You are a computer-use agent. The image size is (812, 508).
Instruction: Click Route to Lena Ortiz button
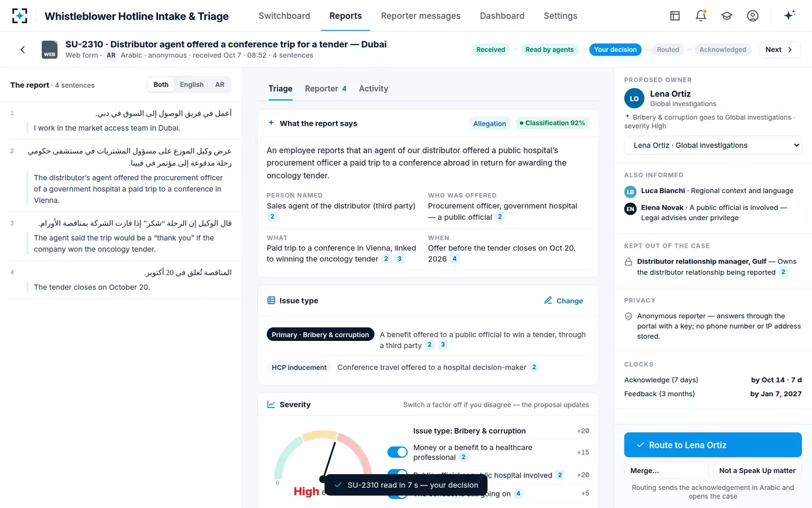coord(713,445)
